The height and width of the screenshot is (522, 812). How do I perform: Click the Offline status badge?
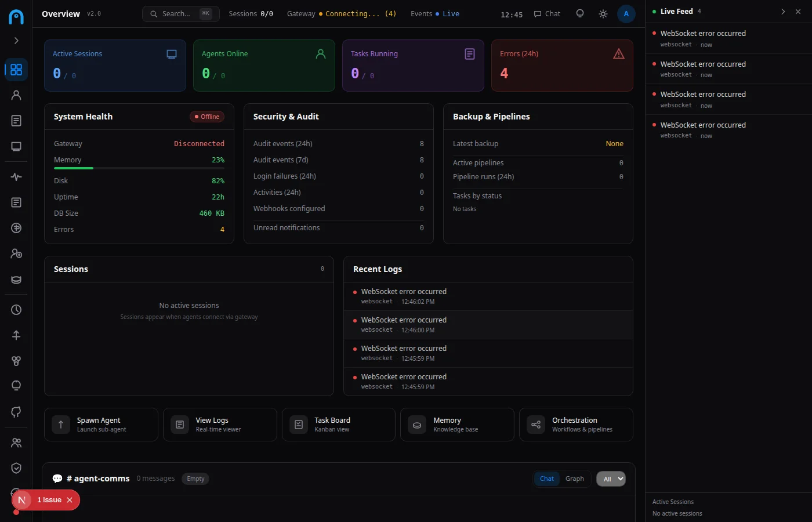(207, 117)
